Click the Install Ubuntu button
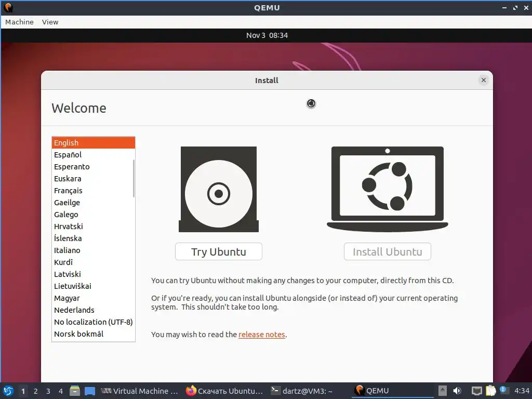The width and height of the screenshot is (532, 399). (x=388, y=251)
